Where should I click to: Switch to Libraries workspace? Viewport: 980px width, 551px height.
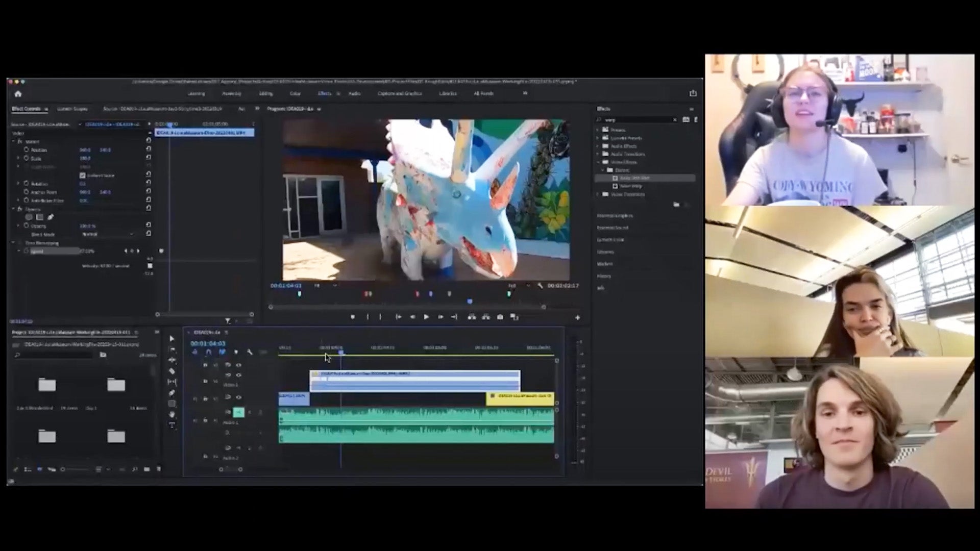(448, 94)
